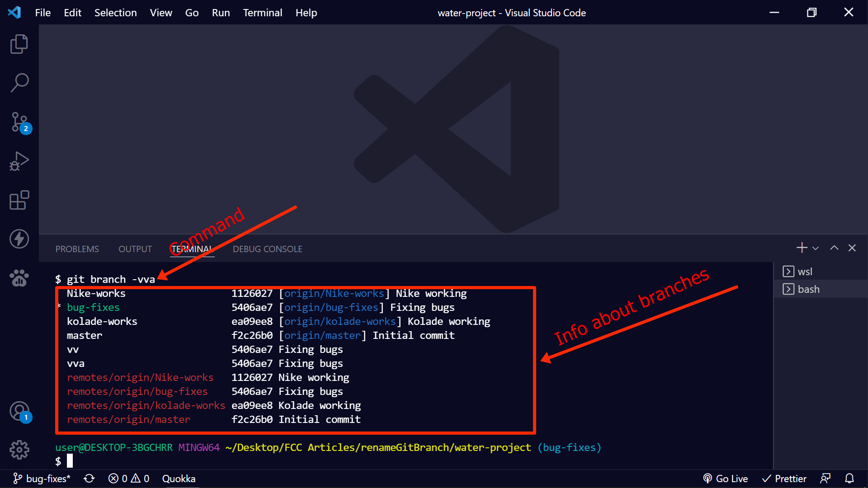Click the bug-fixes* branch in status bar
The image size is (868, 488).
tap(42, 479)
